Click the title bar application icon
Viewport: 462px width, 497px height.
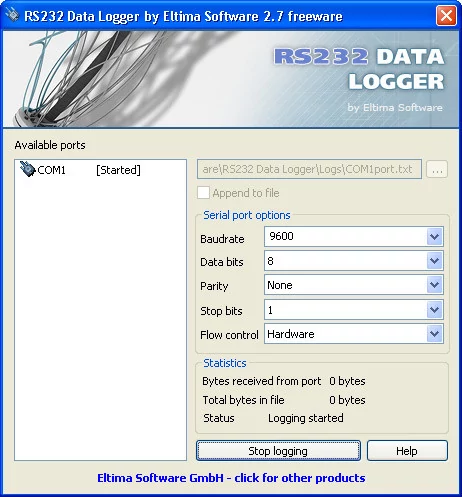[12, 15]
